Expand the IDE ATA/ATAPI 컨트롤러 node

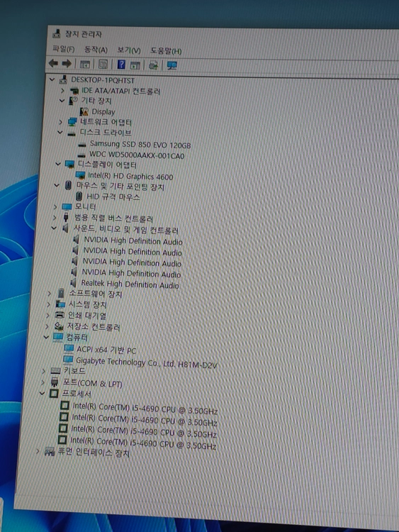[x=62, y=91]
